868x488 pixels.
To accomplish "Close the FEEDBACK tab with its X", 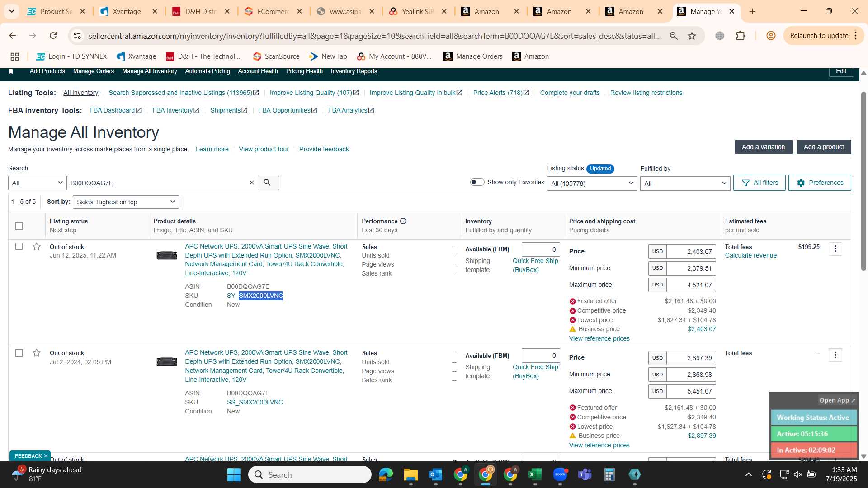I will (x=46, y=456).
